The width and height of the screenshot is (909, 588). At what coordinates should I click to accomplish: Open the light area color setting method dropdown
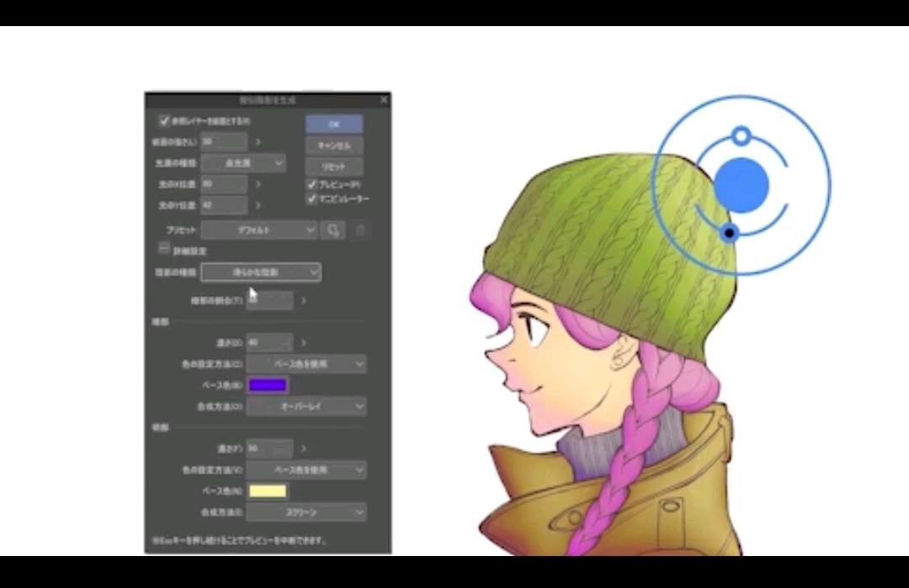306,470
